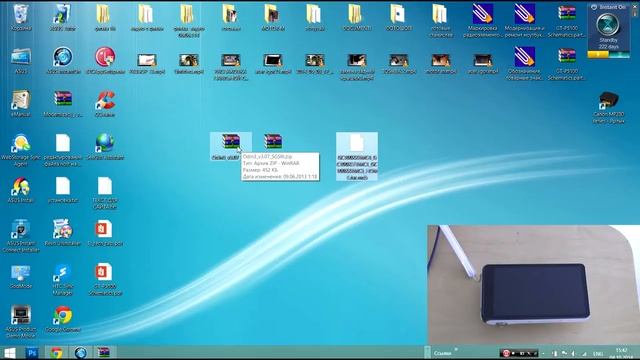The image size is (640, 360).
Task: Open the red LG round-logo shortcut
Action: tap(105, 60)
